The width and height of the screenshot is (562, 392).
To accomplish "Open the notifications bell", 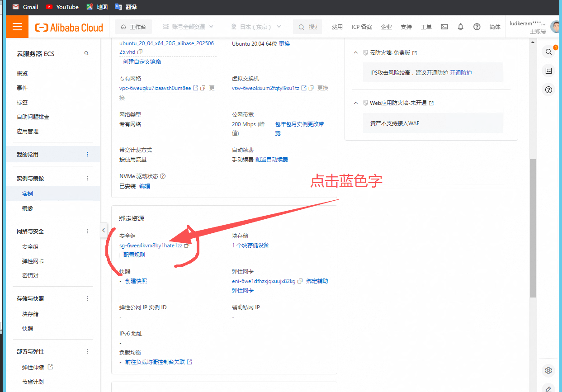I will [x=460, y=27].
